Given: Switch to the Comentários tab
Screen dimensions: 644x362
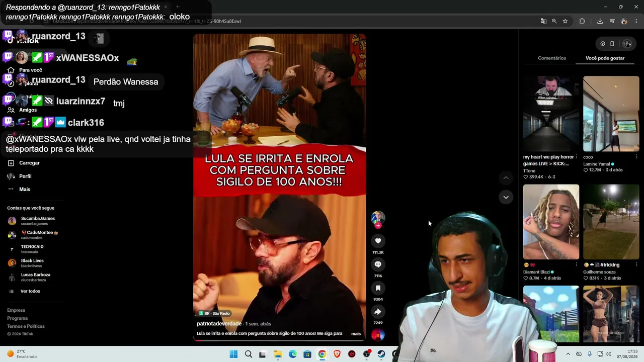Looking at the screenshot, I should click(552, 58).
